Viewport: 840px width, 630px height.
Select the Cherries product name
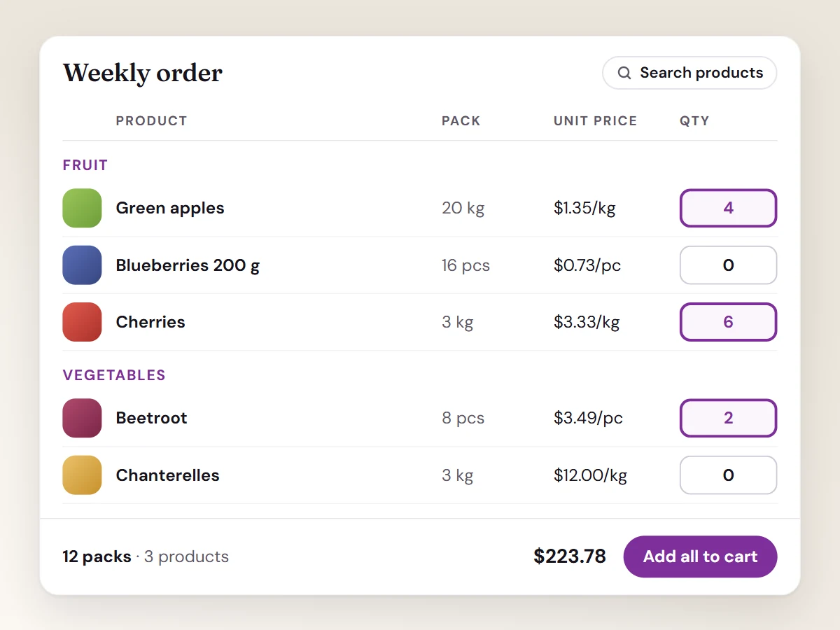coord(150,322)
